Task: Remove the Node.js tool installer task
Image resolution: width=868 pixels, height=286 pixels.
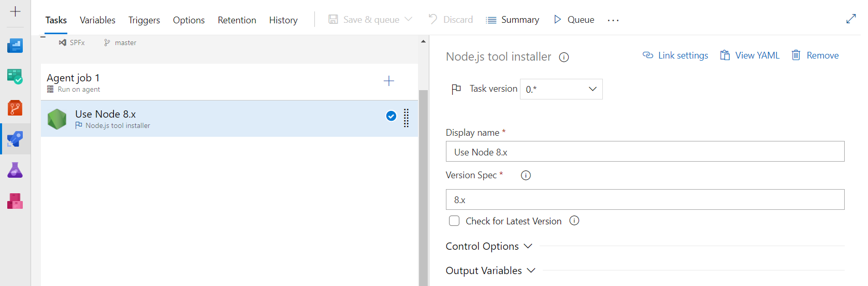Action: point(815,55)
